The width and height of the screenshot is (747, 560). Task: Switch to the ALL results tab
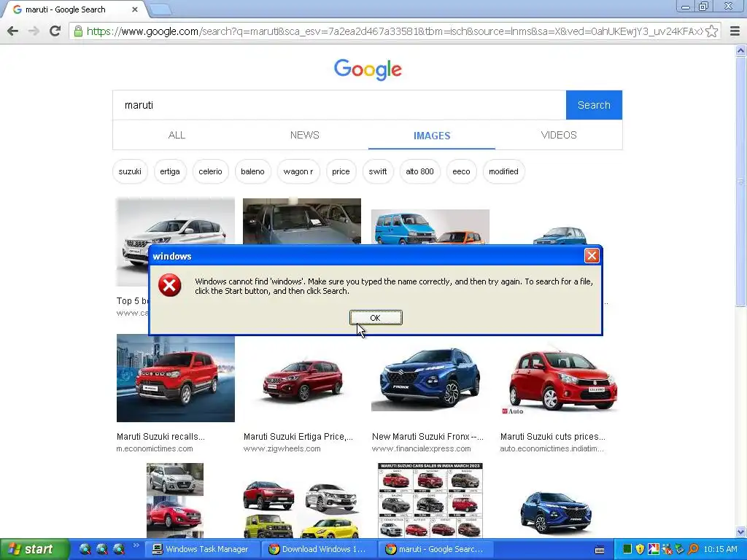pos(177,135)
